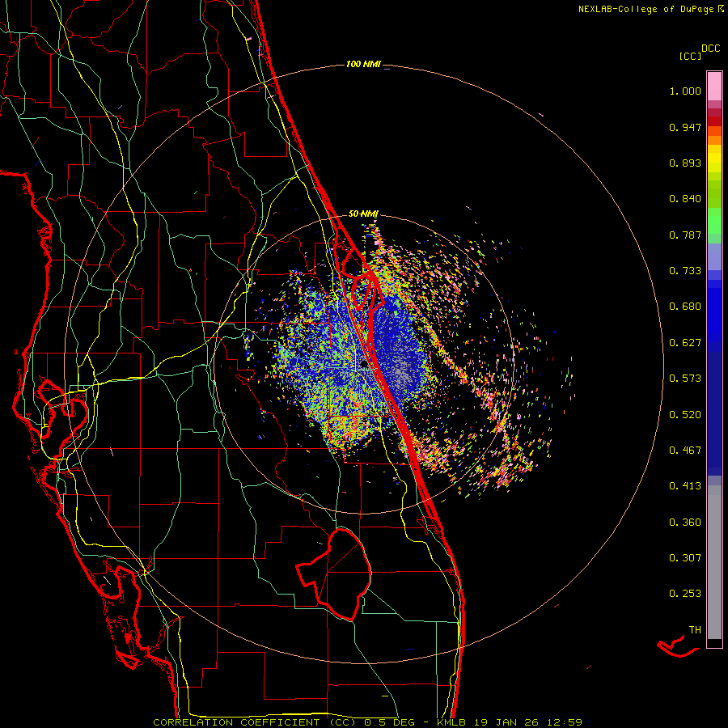Click the 12:59 timestamp in the bottom caption

pos(564,722)
